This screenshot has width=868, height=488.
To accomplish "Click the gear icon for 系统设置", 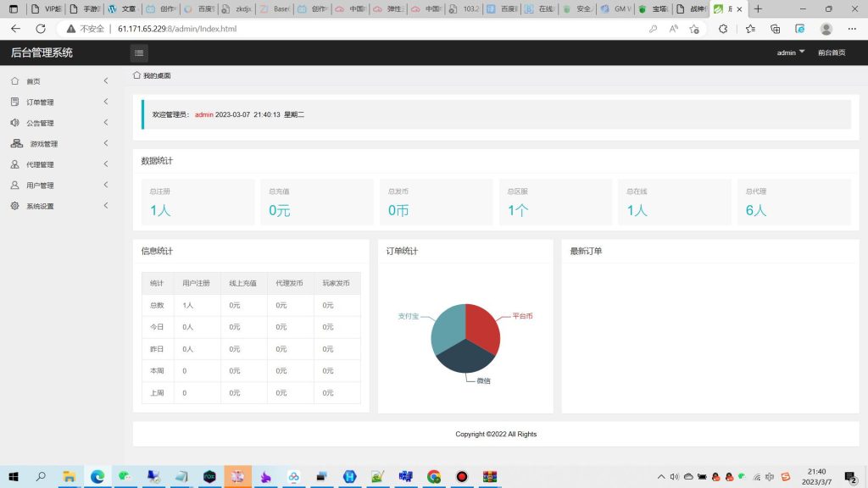I will (x=14, y=206).
